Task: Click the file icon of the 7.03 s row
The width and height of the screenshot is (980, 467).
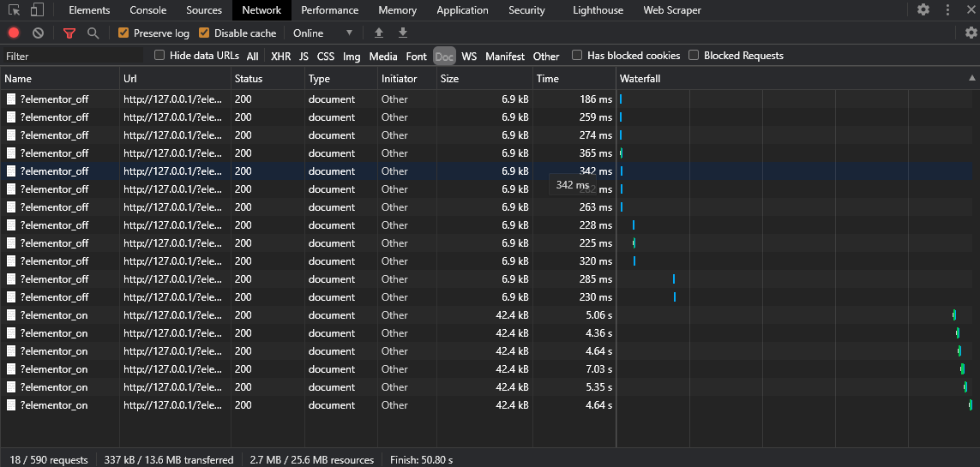Action: [x=11, y=369]
